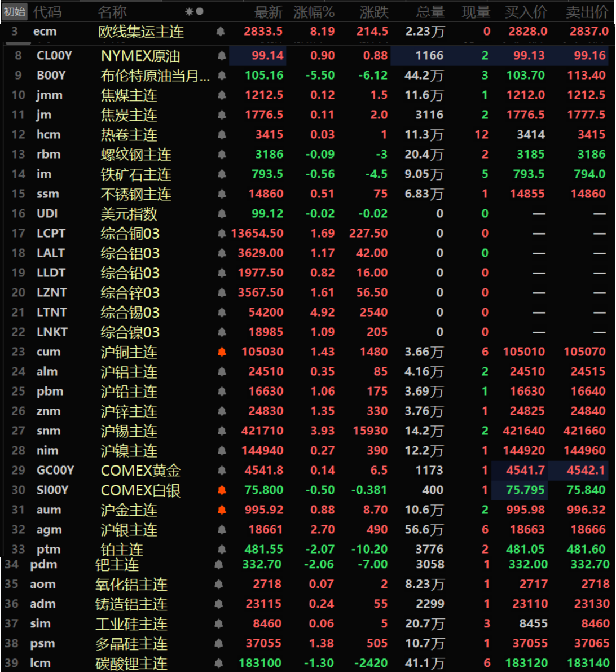This screenshot has width=616, height=672.
Task: Click bell icon beside 美元指数
Action: (x=222, y=213)
